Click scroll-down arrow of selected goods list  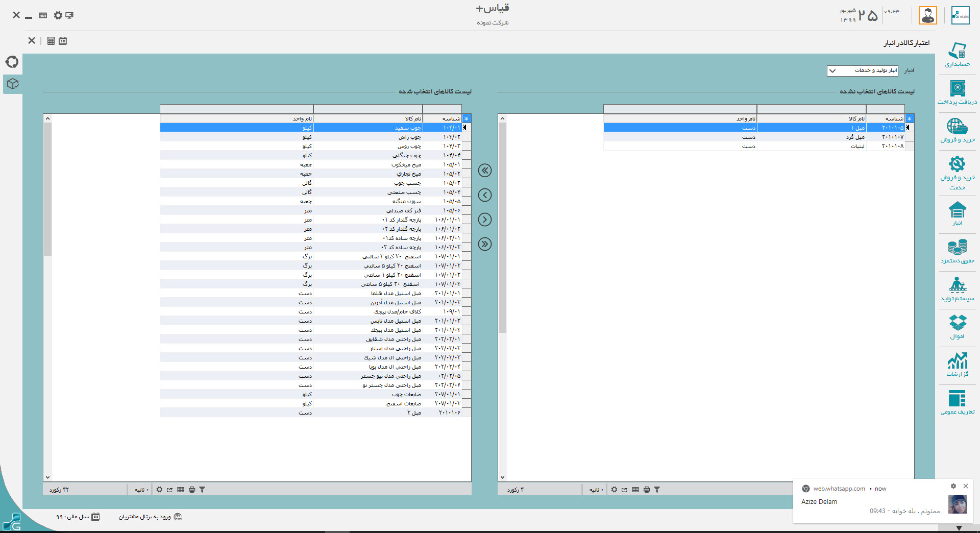(47, 477)
